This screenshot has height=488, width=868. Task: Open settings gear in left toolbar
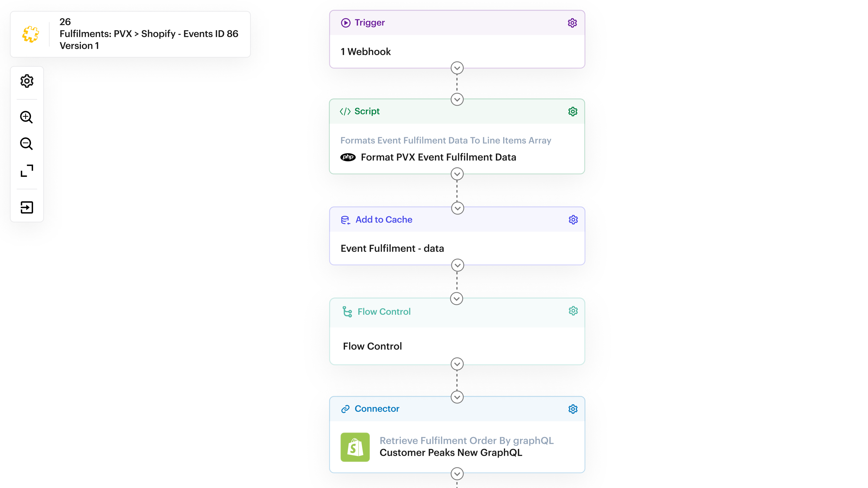coord(27,81)
